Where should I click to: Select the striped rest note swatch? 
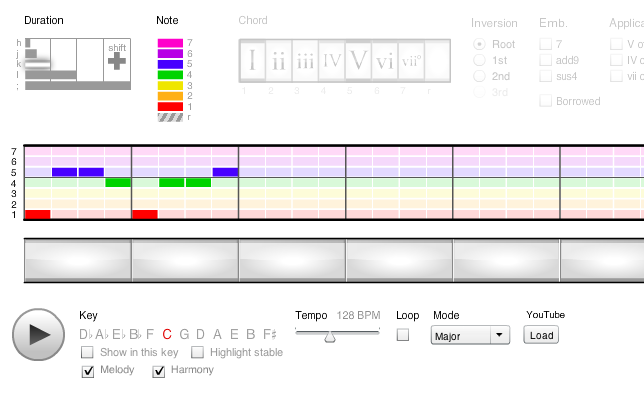pos(170,118)
